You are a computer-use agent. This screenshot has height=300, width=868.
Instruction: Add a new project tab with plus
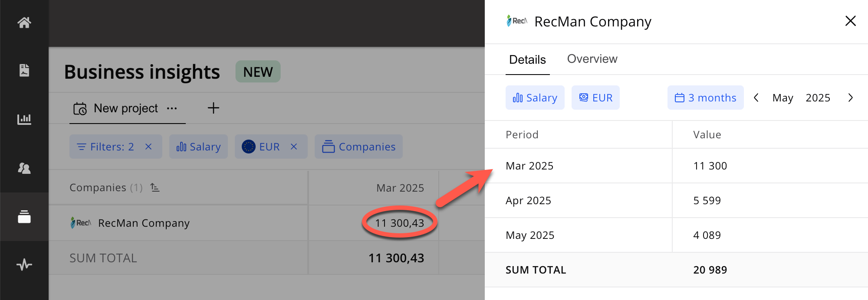tap(213, 108)
